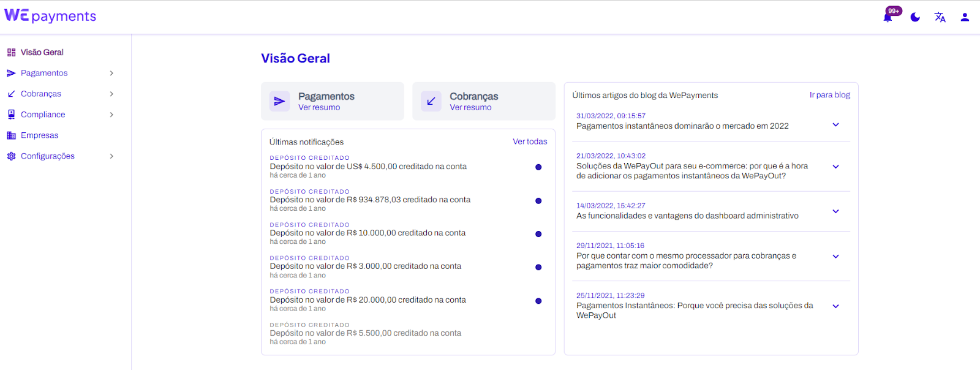The width and height of the screenshot is (980, 370).
Task: Mark R$ 10.000,00 deposit notification dot
Action: click(538, 234)
